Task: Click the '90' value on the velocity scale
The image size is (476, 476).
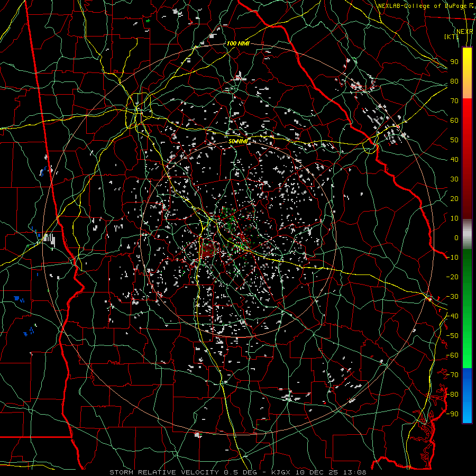Action: (454, 62)
